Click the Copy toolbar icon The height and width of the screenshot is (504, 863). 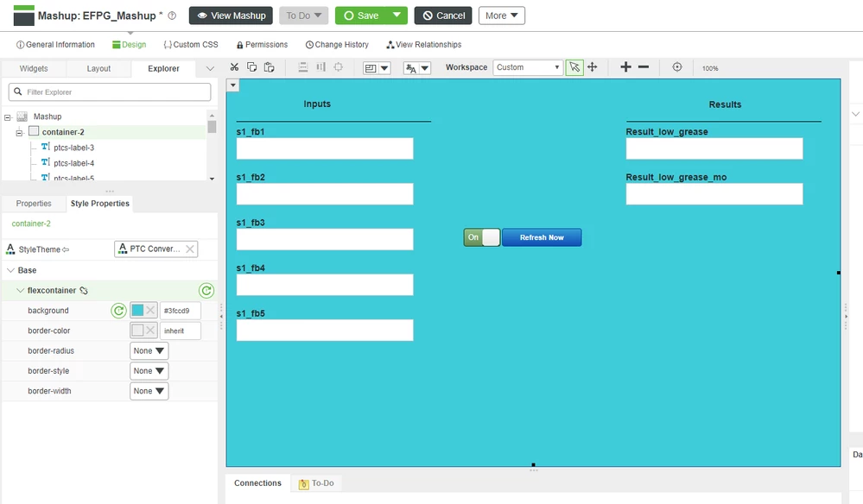tap(251, 67)
